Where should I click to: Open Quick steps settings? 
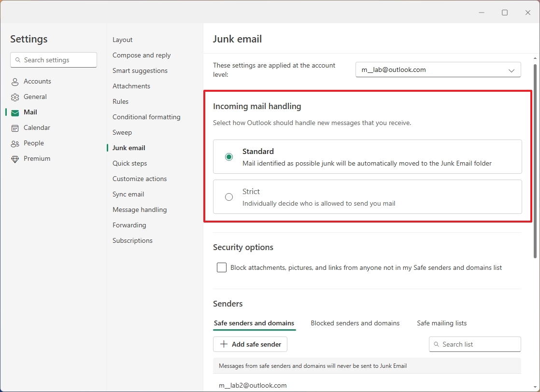pos(129,164)
